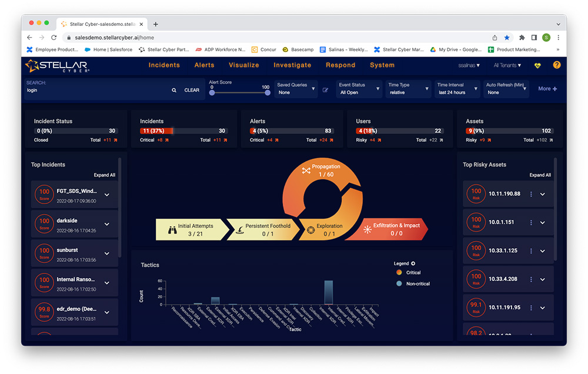Click the Alert Score slider right handle

[x=268, y=92]
